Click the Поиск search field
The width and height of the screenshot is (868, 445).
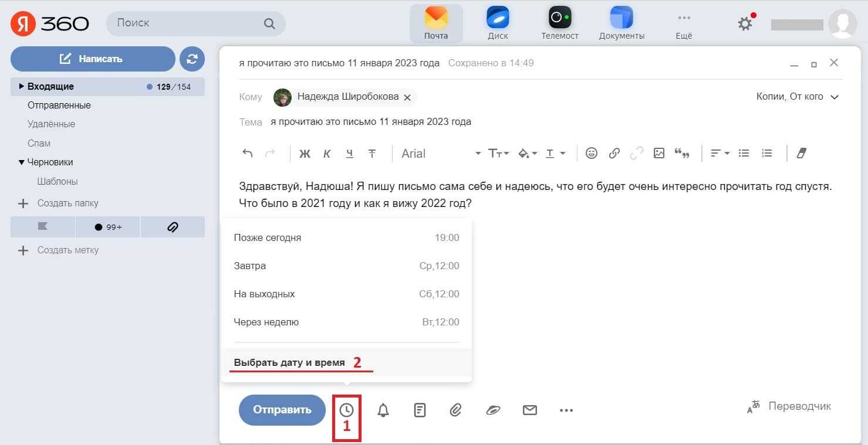pos(188,23)
